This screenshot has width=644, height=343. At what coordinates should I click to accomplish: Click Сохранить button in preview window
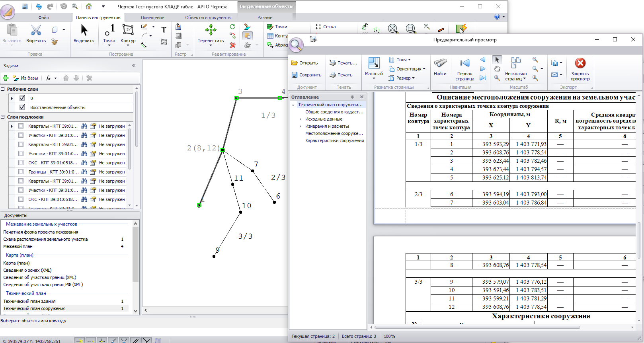(x=306, y=75)
